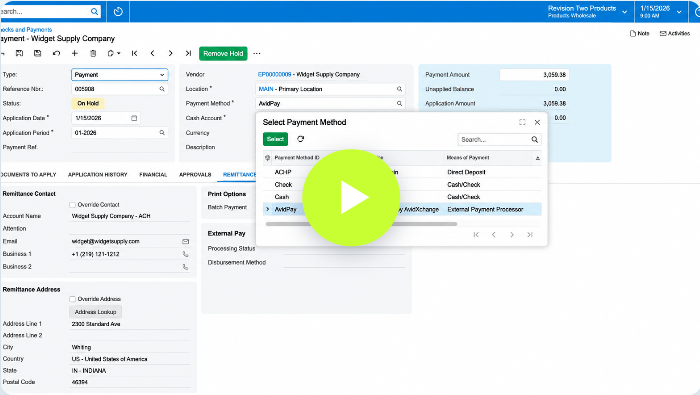Click the Undo arrow icon
The image size is (700, 395).
(x=56, y=53)
